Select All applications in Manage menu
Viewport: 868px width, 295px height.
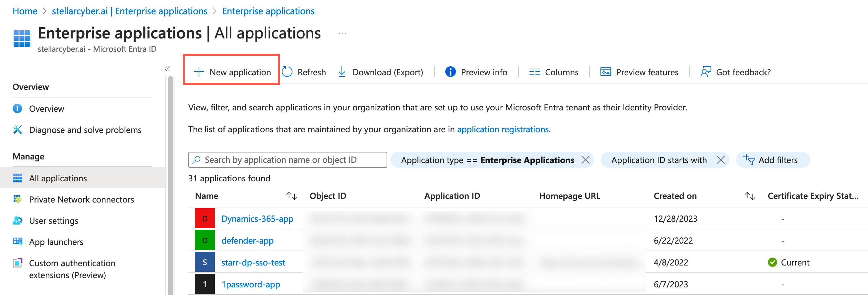point(58,178)
